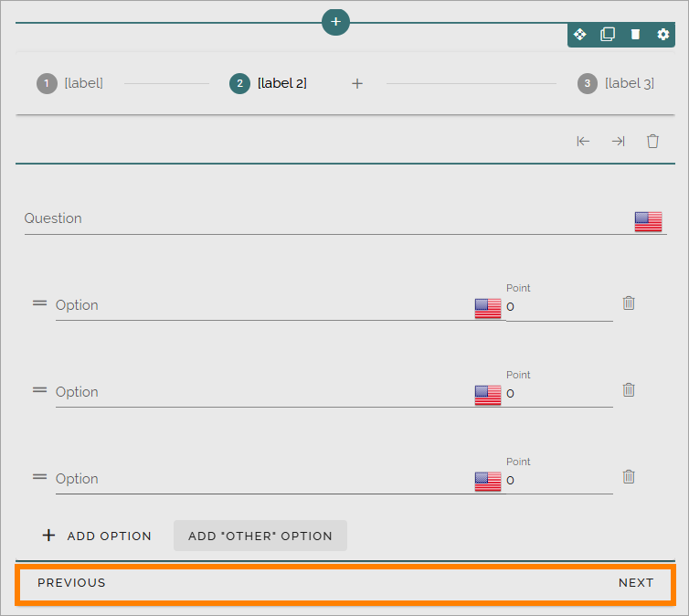689x616 pixels.
Task: Select step 2 [label 2]
Action: 268,83
